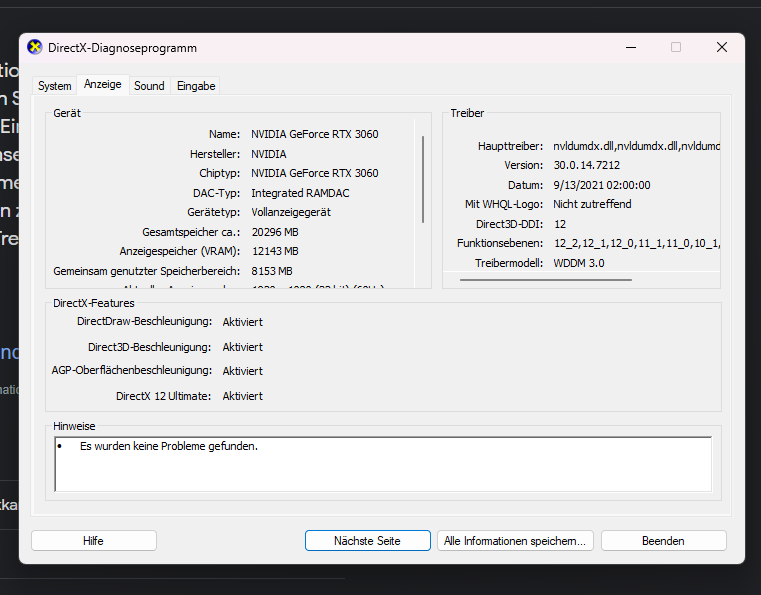Click the DirectX diagnostic program title icon

(34, 48)
